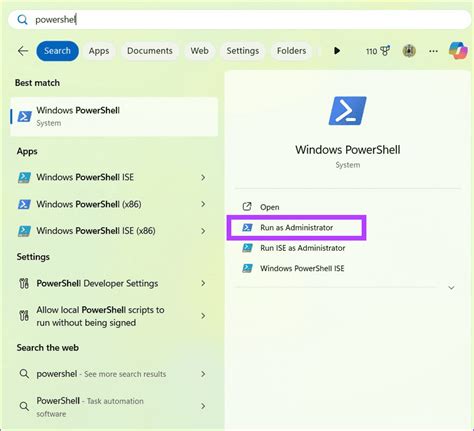This screenshot has height=431, width=474.
Task: Switch to the Apps filter tab
Action: 99,51
